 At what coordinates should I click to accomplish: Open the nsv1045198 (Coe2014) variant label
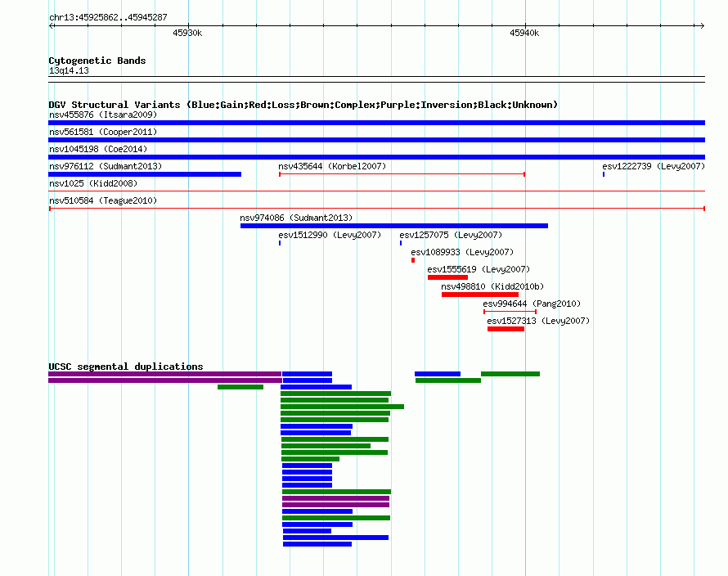pyautogui.click(x=98, y=149)
